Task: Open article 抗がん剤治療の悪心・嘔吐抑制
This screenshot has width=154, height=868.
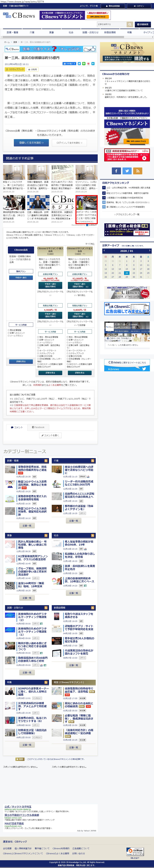Action: pyautogui.click(x=32, y=545)
